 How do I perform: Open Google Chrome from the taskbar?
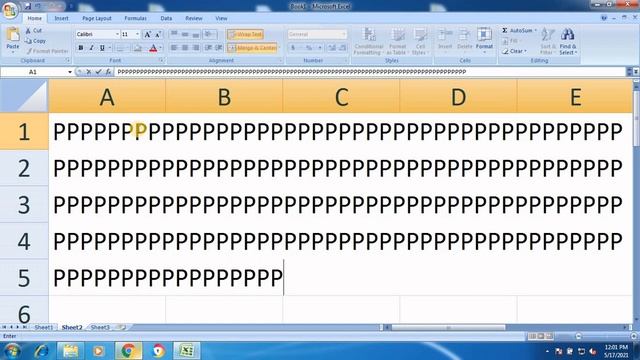[128, 351]
